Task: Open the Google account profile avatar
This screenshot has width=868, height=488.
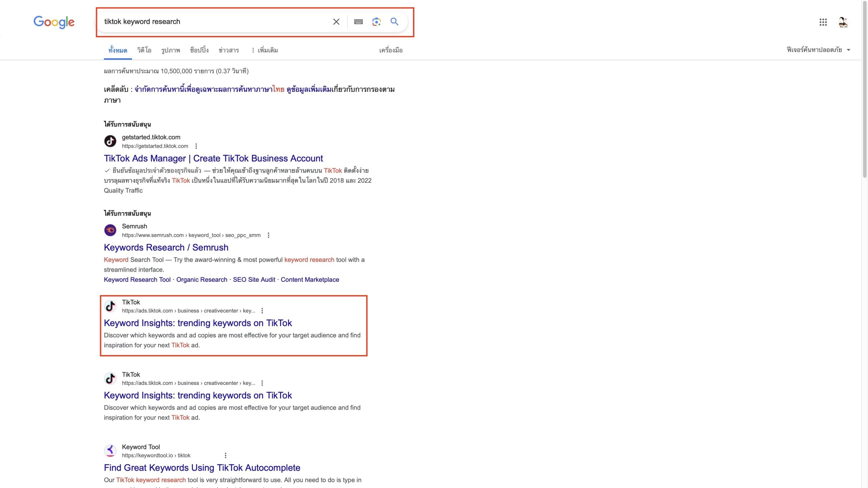Action: (843, 22)
